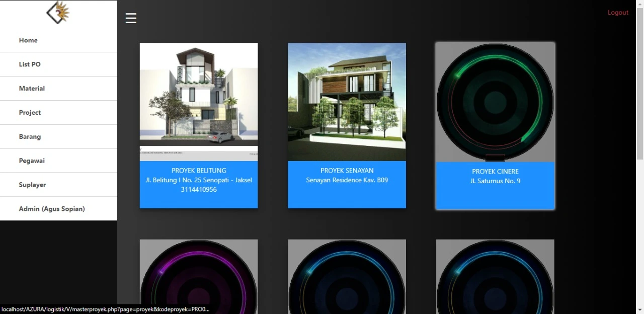Open the bottom-middle blue circle project card
Image resolution: width=644 pixels, height=314 pixels.
point(347,276)
